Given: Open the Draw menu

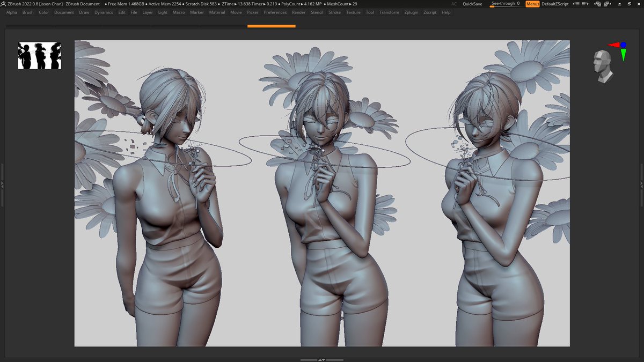Looking at the screenshot, I should (x=84, y=12).
